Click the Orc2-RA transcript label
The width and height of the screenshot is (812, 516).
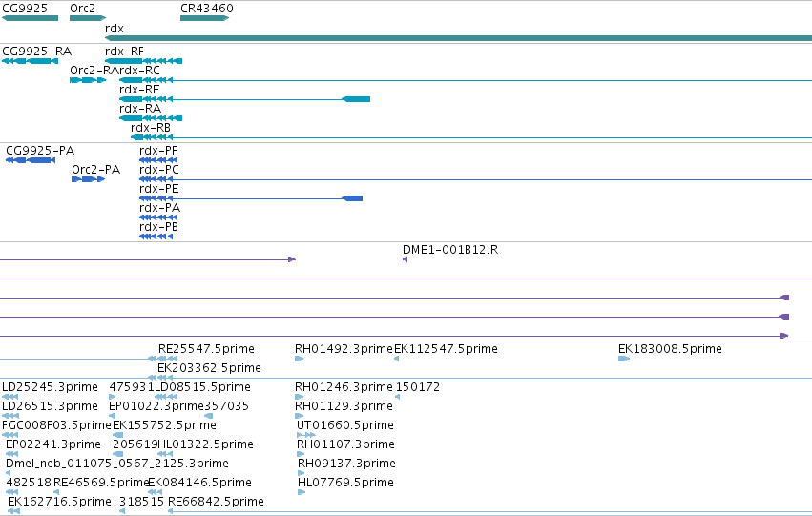click(x=94, y=71)
